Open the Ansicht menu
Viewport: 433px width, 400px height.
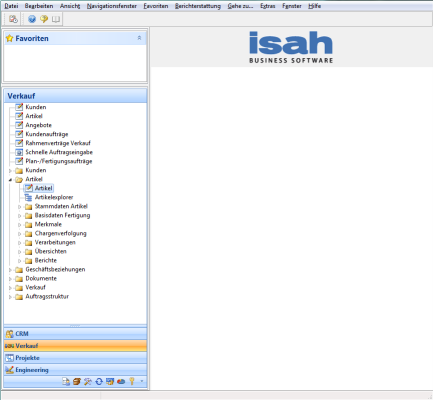pos(70,6)
